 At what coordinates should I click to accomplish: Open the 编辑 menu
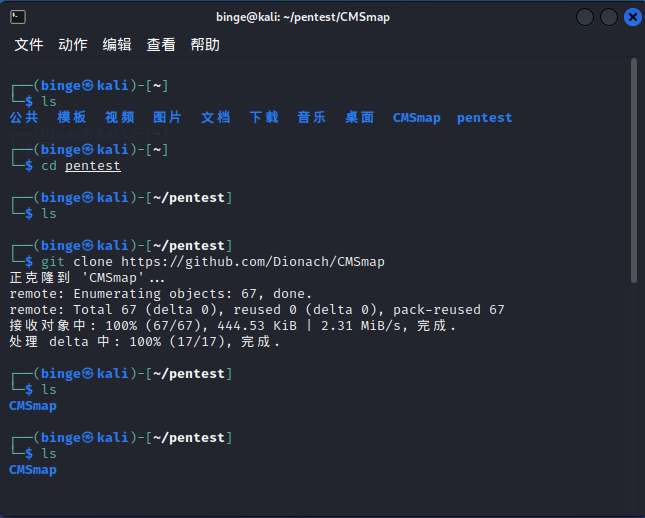[117, 44]
